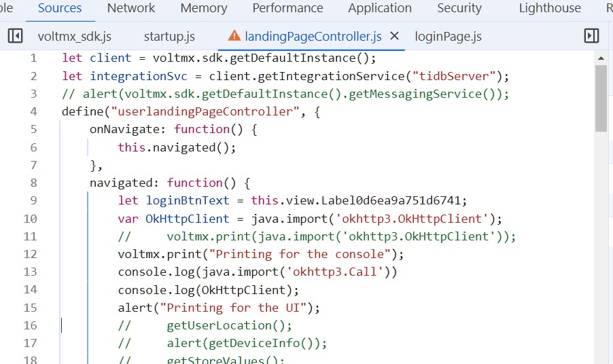613x364 pixels.
Task: Open the Performance panel tab
Action: point(287,8)
